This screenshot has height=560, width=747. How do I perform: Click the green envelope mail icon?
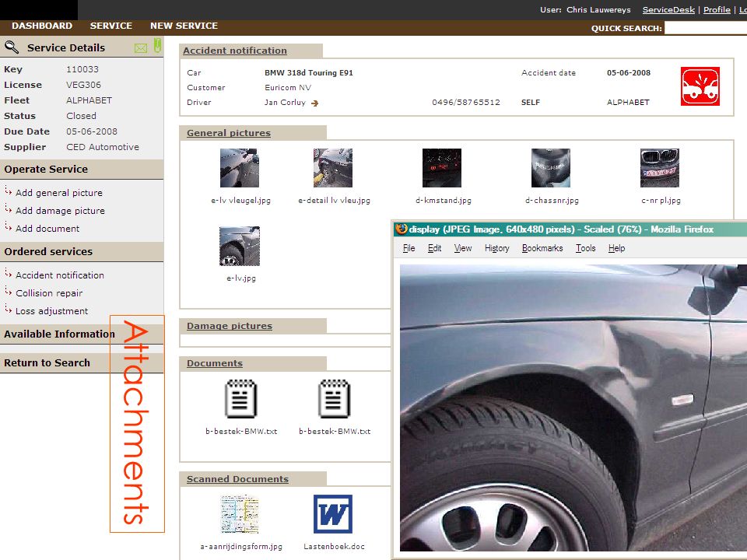pos(141,48)
